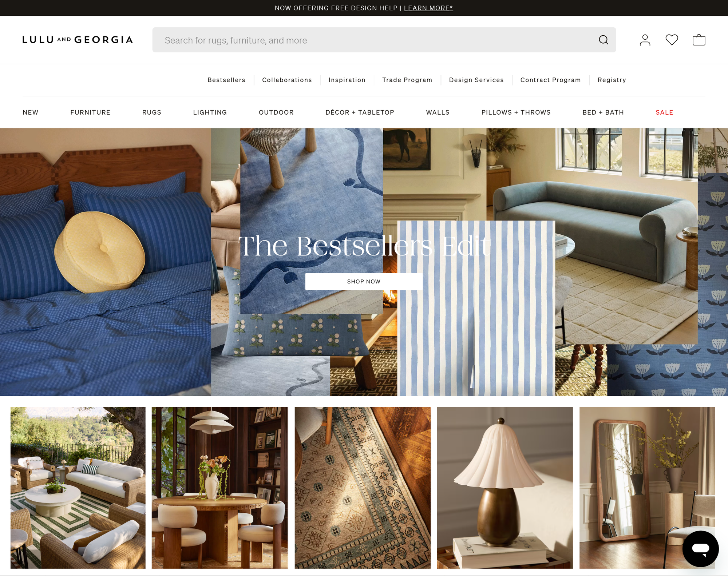Open the search magnifier icon
The width and height of the screenshot is (728, 576).
coord(603,40)
